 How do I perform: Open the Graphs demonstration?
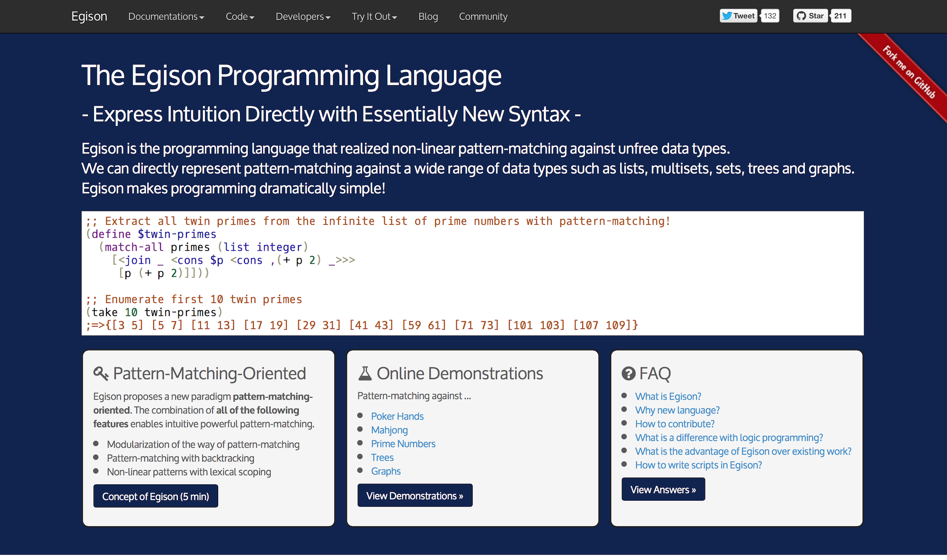click(386, 471)
